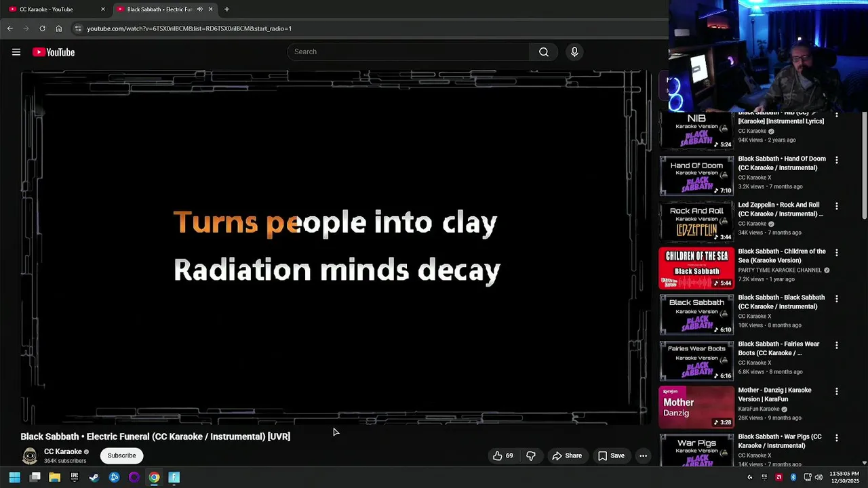Open Fairies Wear Boots video title
This screenshot has height=488, width=868.
779,348
